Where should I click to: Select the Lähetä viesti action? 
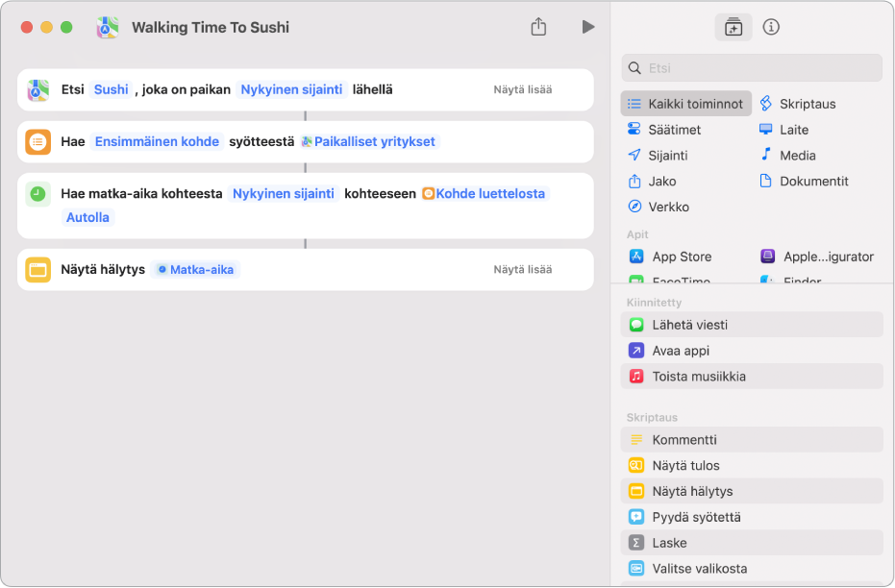tap(689, 325)
